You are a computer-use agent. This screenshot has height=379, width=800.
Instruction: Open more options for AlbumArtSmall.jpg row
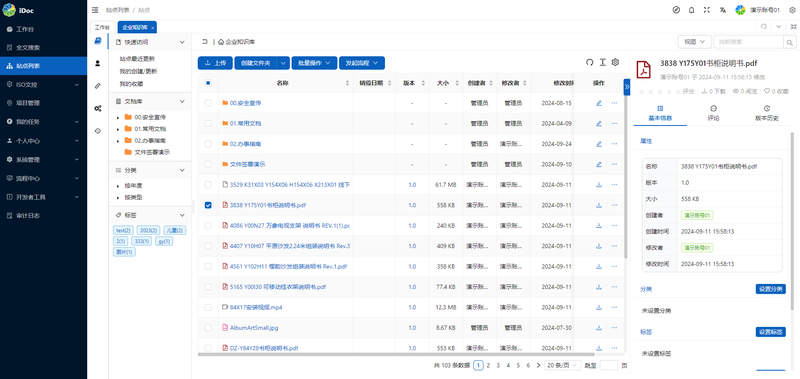[614, 327]
